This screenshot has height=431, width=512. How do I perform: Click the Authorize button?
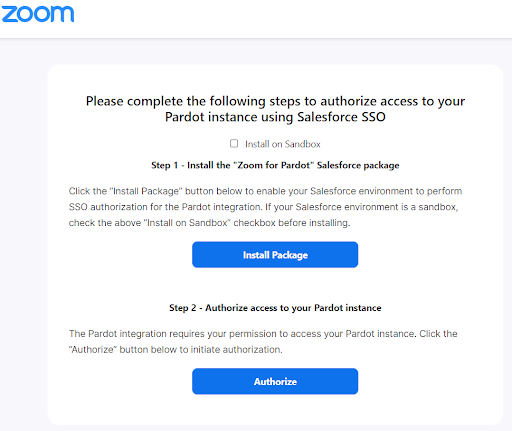275,381
